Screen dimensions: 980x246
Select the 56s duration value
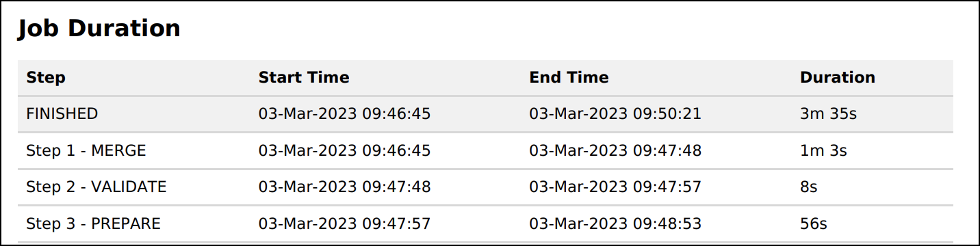(x=814, y=224)
